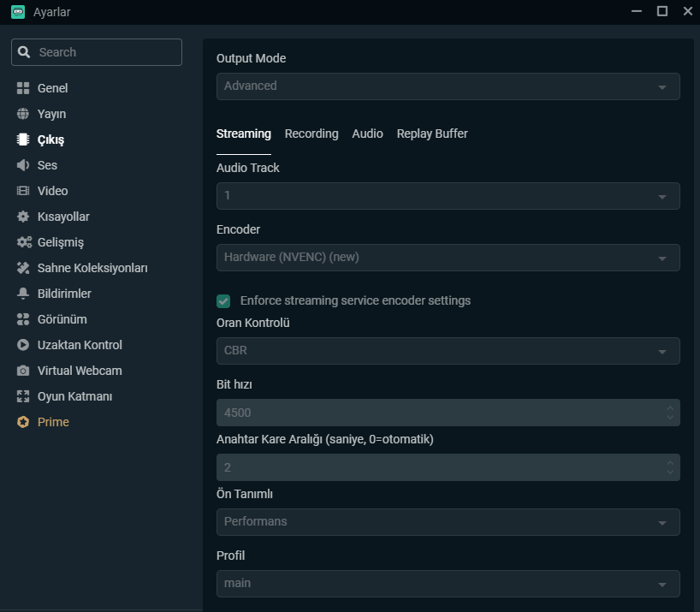Click the Oyun Katmanı expand icon
Viewport: 700px width, 612px height.
click(23, 396)
